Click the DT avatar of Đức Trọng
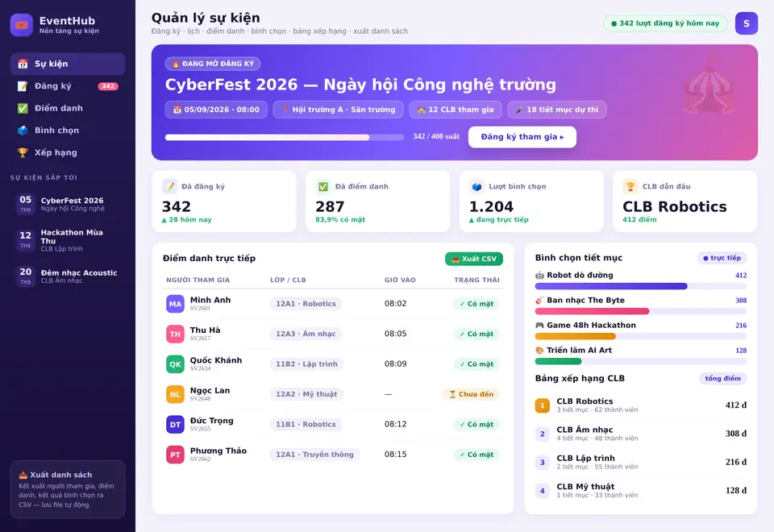774x532 pixels. coord(175,425)
